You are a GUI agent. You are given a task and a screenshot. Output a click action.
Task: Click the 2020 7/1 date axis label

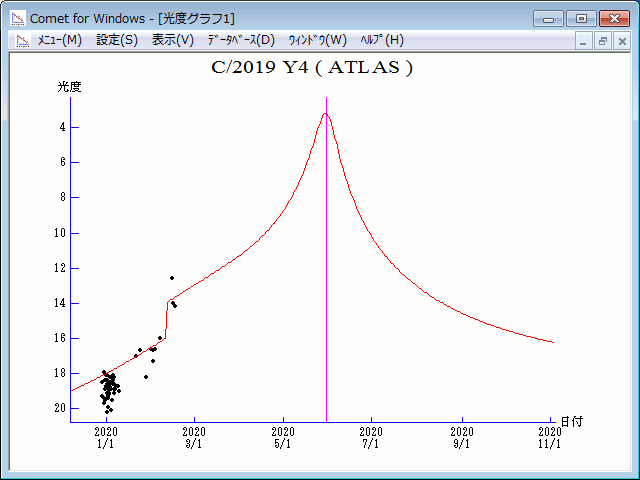[x=371, y=438]
